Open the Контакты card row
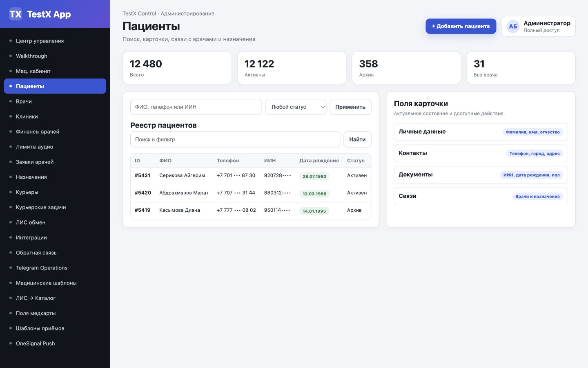 481,153
